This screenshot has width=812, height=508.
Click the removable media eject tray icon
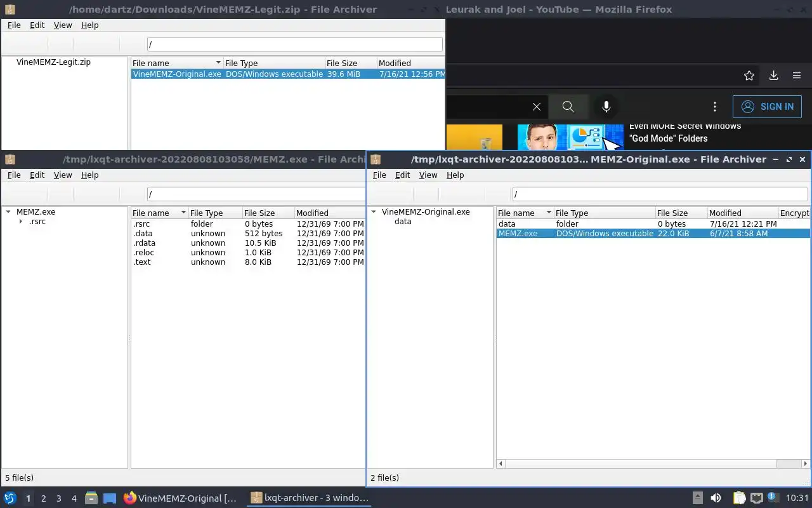(x=697, y=498)
